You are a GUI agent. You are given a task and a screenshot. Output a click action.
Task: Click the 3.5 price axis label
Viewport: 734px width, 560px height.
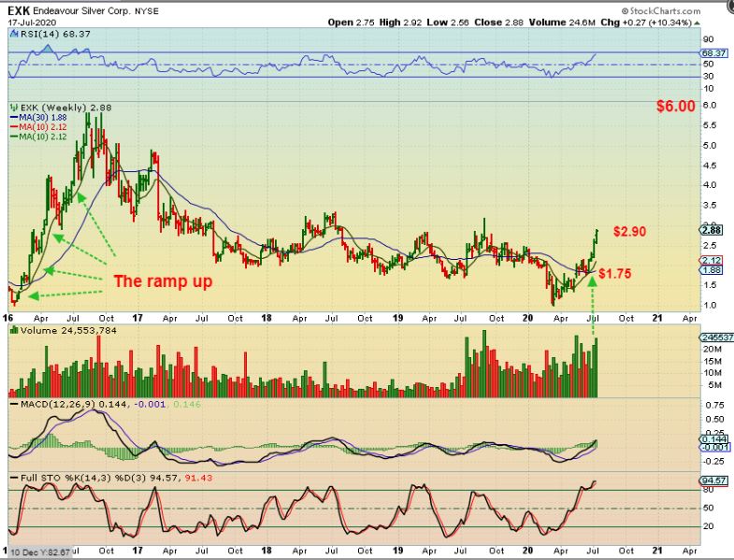tap(709, 205)
